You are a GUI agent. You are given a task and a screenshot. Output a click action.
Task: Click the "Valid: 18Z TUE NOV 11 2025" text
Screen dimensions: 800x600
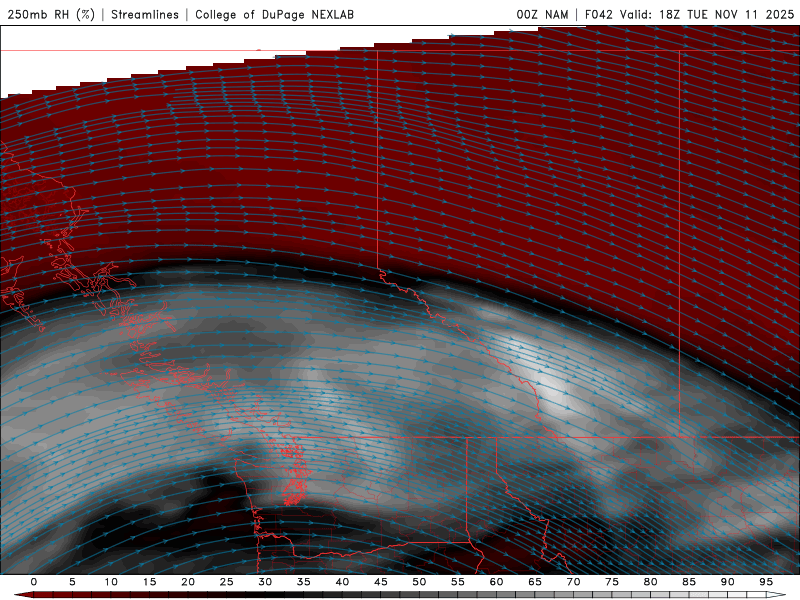707,14
